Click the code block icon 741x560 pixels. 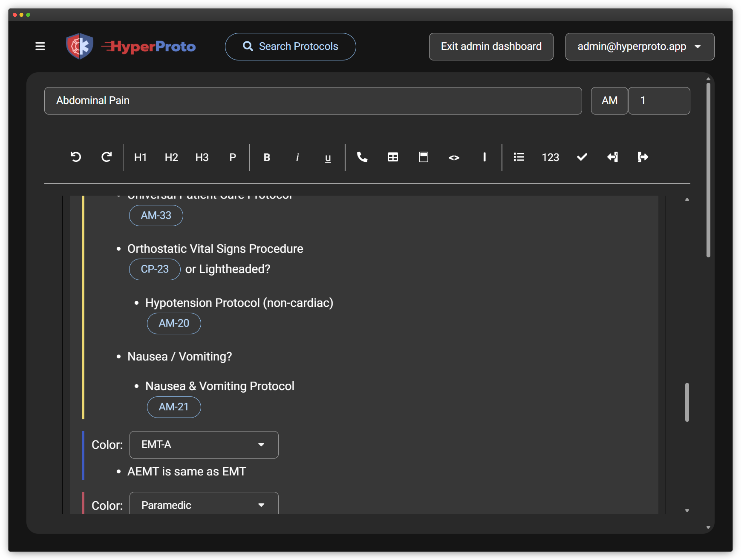pyautogui.click(x=454, y=157)
